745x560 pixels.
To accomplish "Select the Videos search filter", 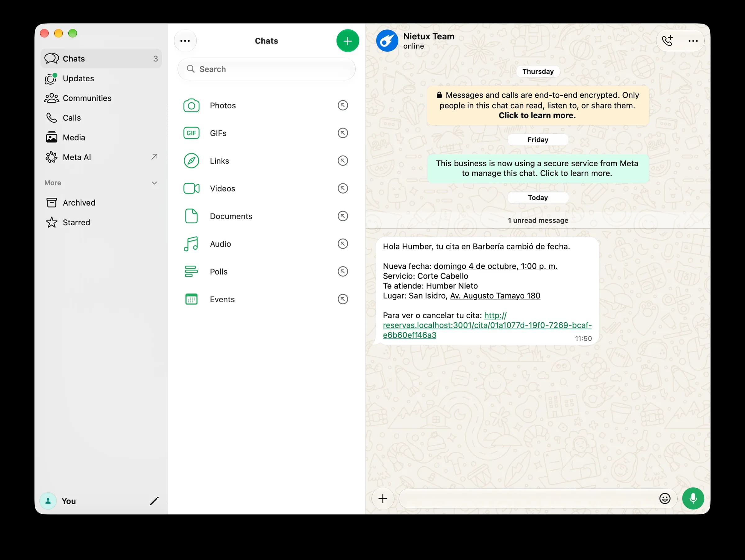I will click(x=266, y=188).
